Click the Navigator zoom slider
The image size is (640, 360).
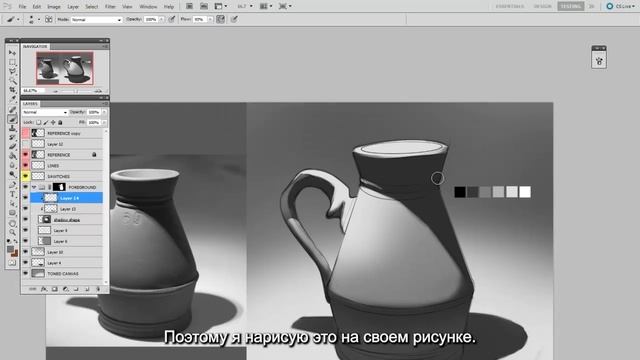point(76,91)
